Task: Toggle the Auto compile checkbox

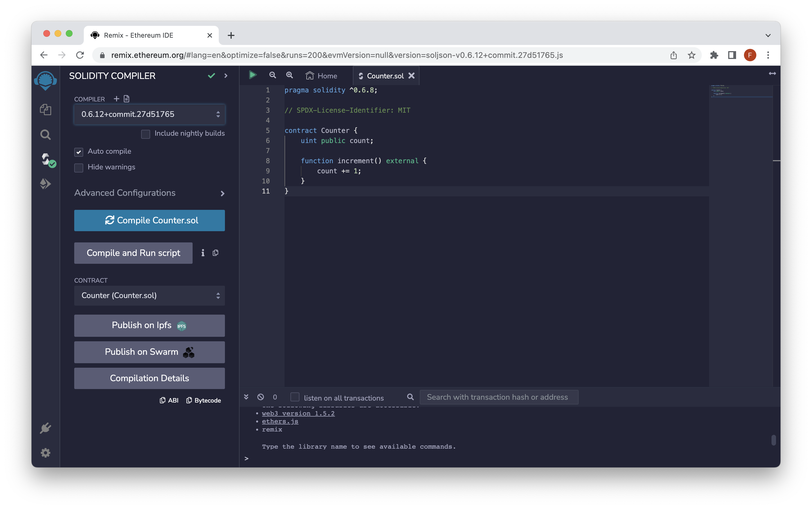Action: [79, 151]
